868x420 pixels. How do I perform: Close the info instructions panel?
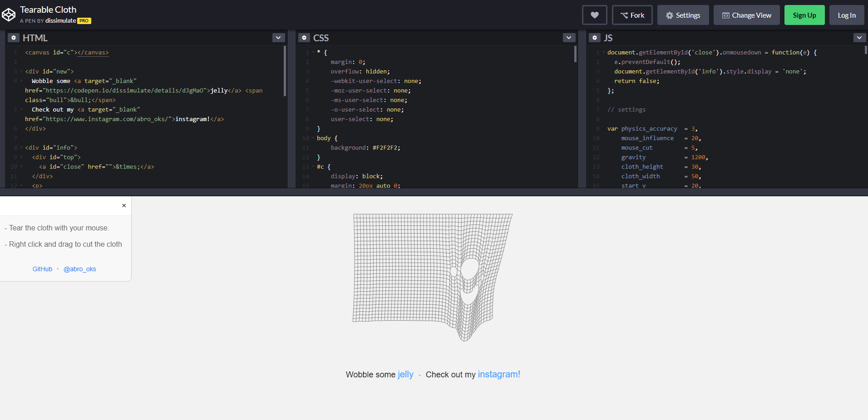[124, 205]
